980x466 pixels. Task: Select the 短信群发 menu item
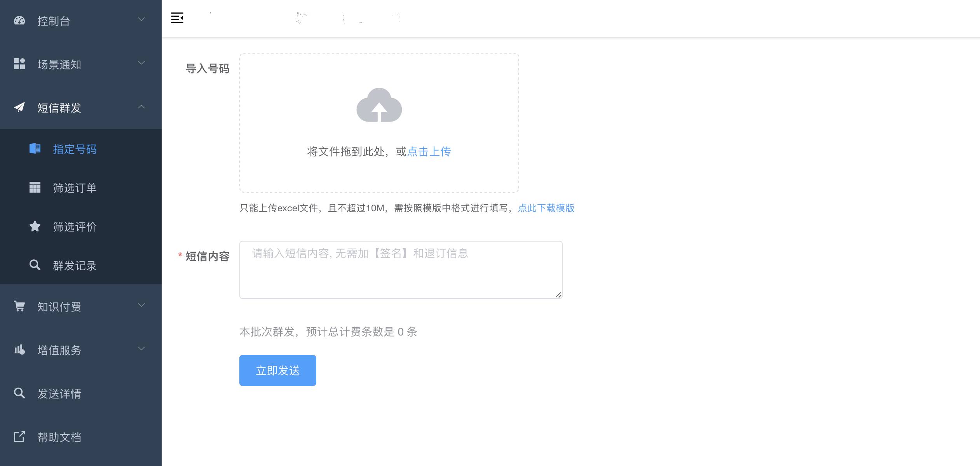point(81,107)
